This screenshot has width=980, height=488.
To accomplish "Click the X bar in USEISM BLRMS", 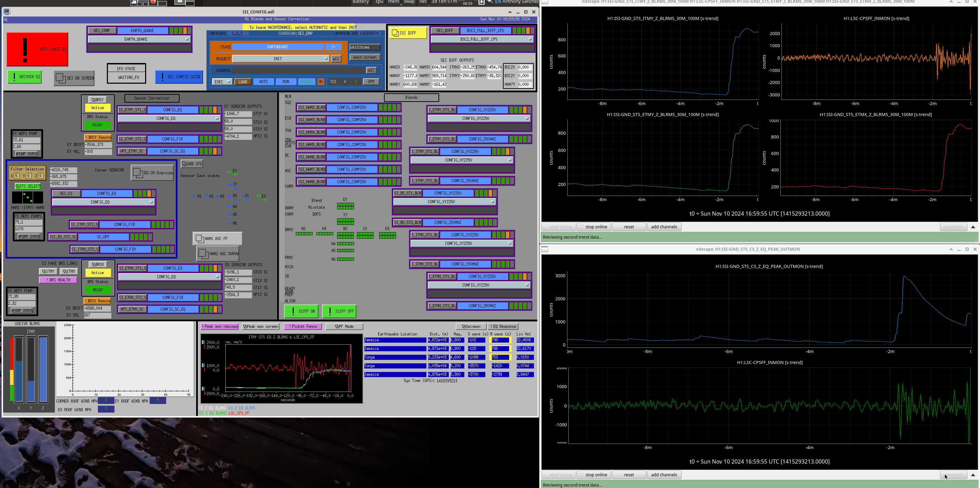I will coord(19,369).
